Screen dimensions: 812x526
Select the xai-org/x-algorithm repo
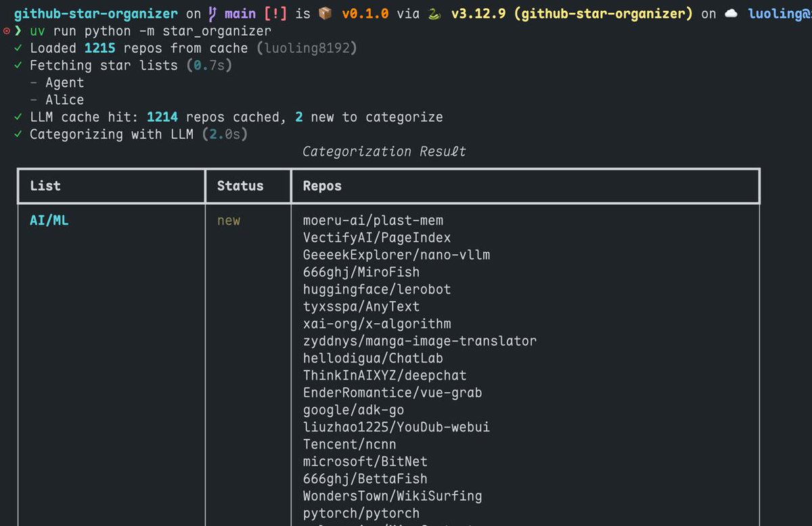(377, 324)
